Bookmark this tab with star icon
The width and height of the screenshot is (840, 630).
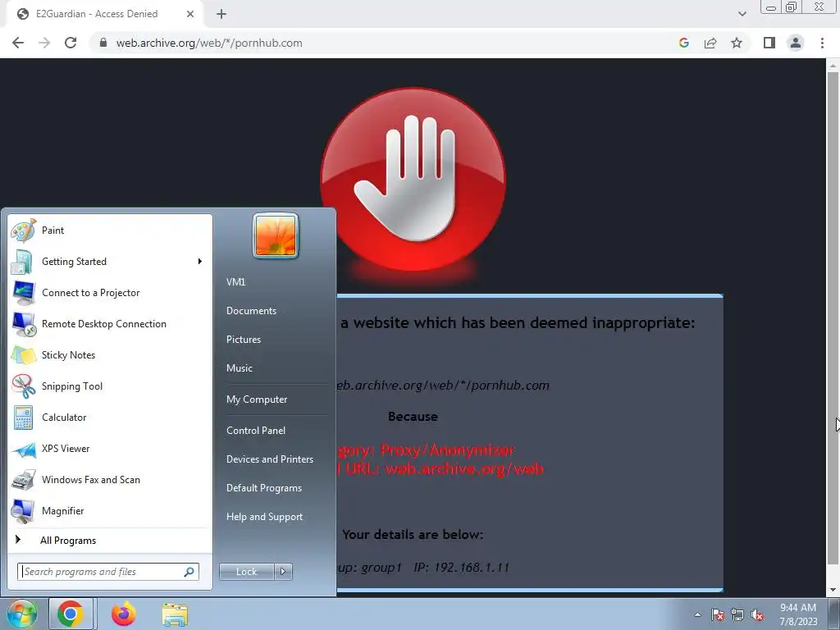(x=737, y=43)
